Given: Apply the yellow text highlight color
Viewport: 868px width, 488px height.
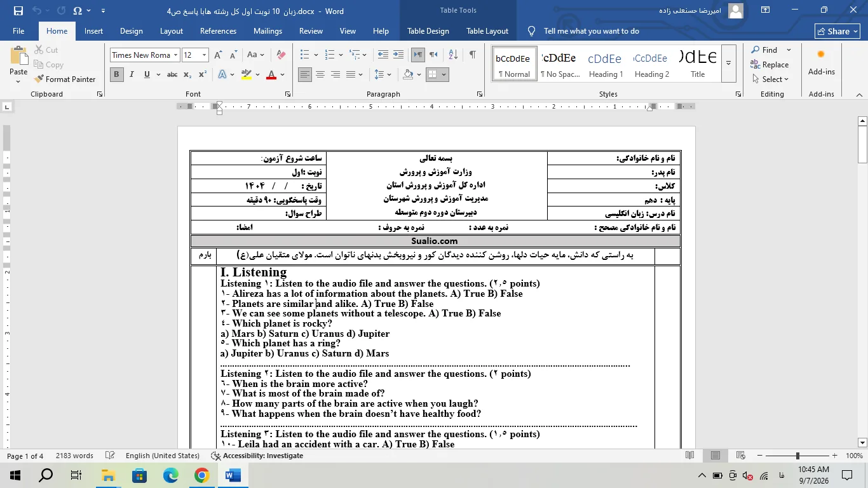Looking at the screenshot, I should point(247,75).
